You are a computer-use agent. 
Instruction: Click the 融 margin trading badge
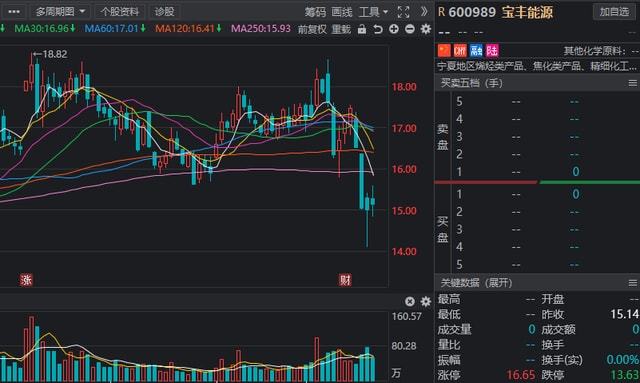[476, 51]
